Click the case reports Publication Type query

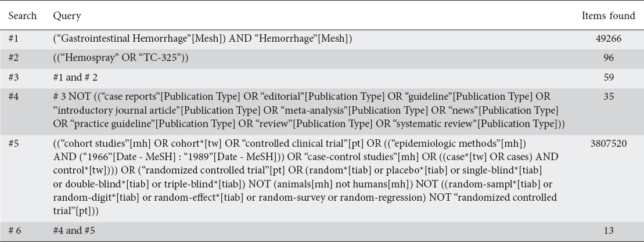302,110
